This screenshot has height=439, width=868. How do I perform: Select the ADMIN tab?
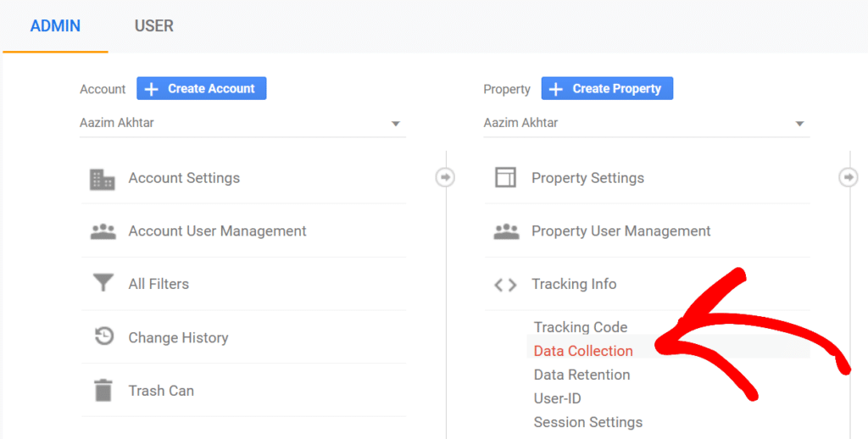point(55,26)
